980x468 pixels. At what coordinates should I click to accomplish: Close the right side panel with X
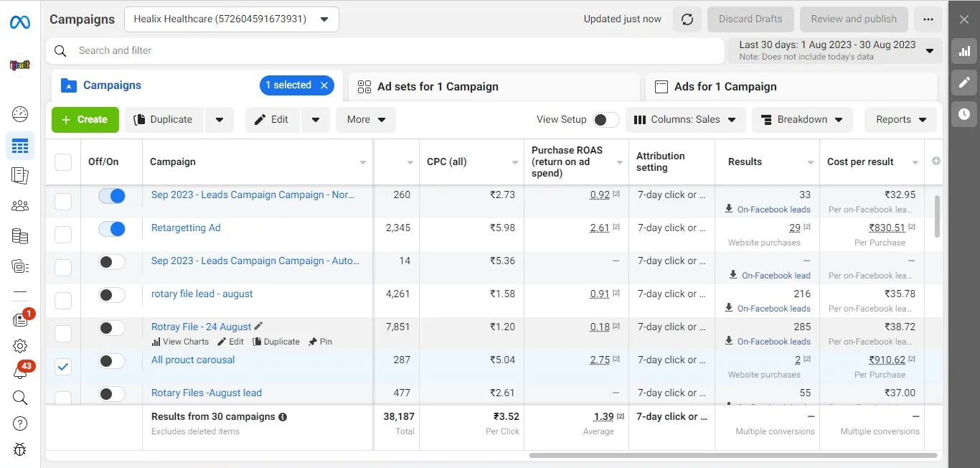tap(964, 19)
